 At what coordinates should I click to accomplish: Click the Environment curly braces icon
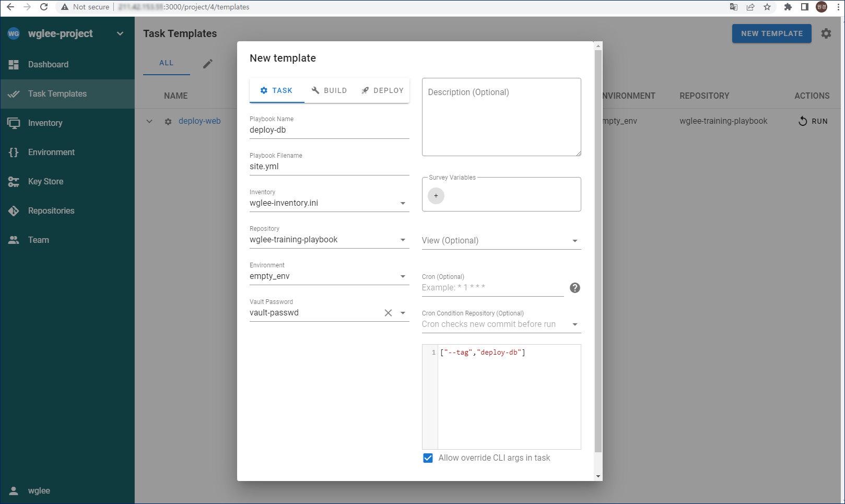coord(14,153)
